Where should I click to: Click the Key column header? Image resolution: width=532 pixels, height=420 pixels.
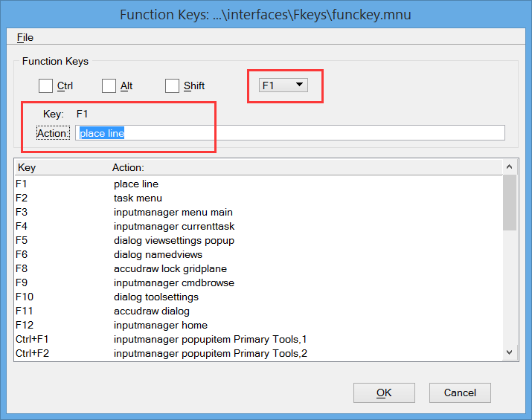pyautogui.click(x=63, y=167)
